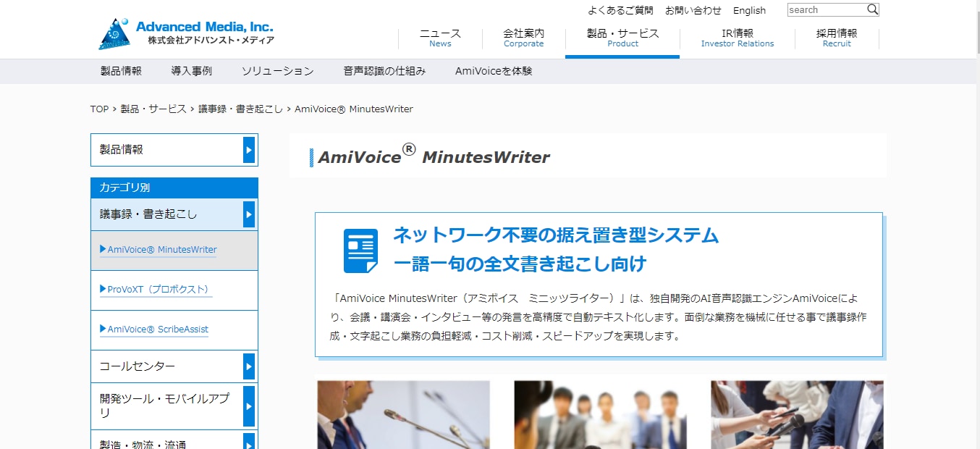980x449 pixels.
Task: Expand the 開発ツール・モバイルアプリ arrow
Action: pos(249,406)
